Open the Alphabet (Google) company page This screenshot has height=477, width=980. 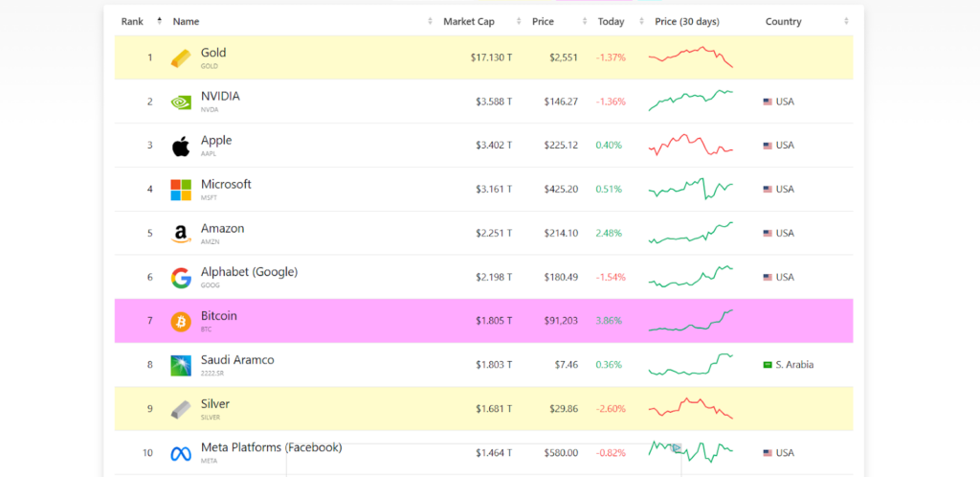pyautogui.click(x=250, y=272)
